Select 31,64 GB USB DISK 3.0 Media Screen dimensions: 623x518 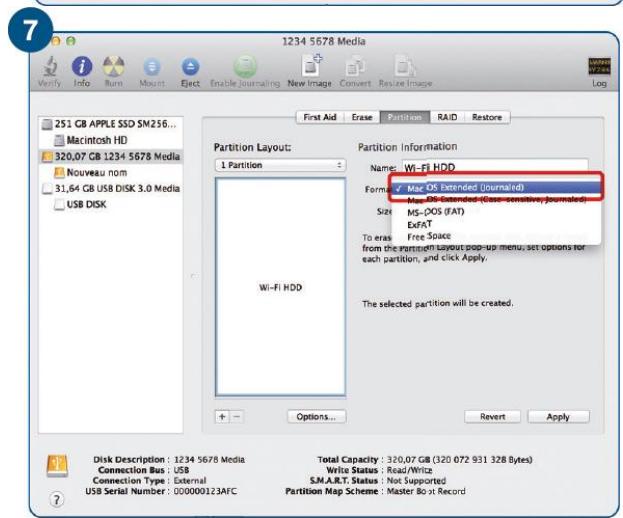click(110, 188)
